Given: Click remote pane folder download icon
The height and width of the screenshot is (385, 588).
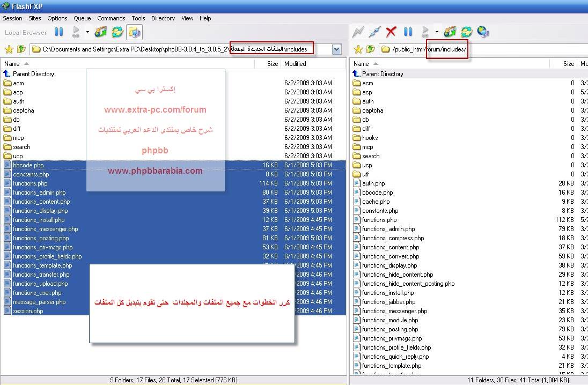Looking at the screenshot, I should click(450, 32).
